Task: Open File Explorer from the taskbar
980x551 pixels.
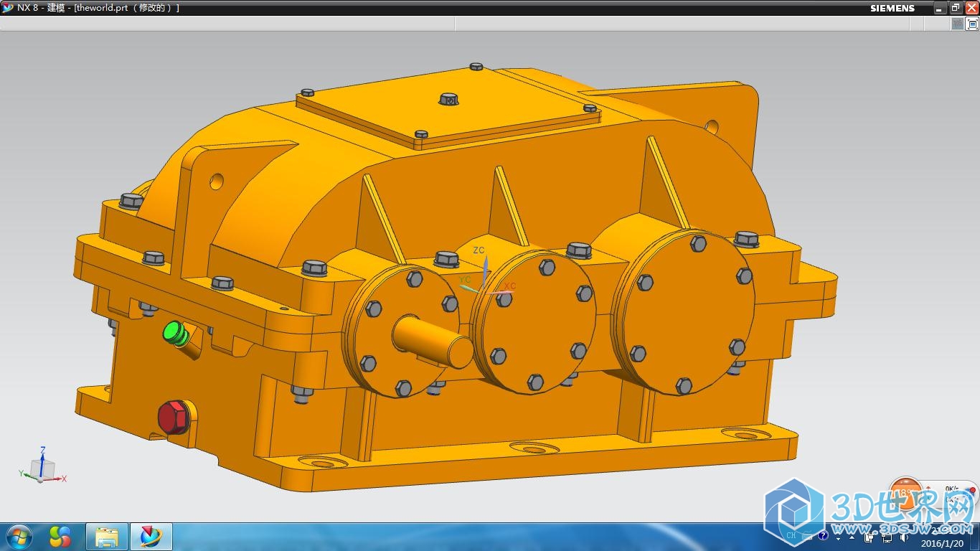Action: [x=107, y=537]
